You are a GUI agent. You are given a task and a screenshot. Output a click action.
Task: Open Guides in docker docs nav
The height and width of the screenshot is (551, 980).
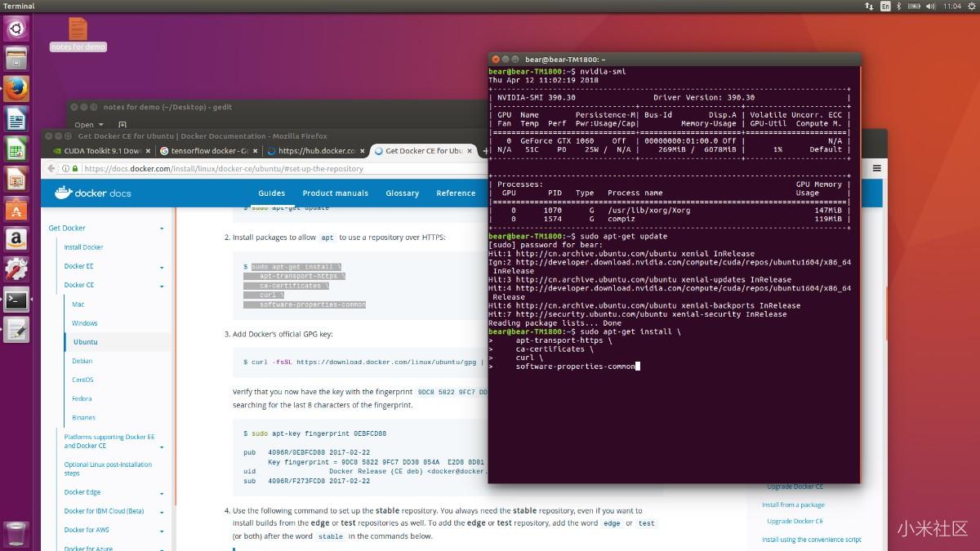coord(272,193)
